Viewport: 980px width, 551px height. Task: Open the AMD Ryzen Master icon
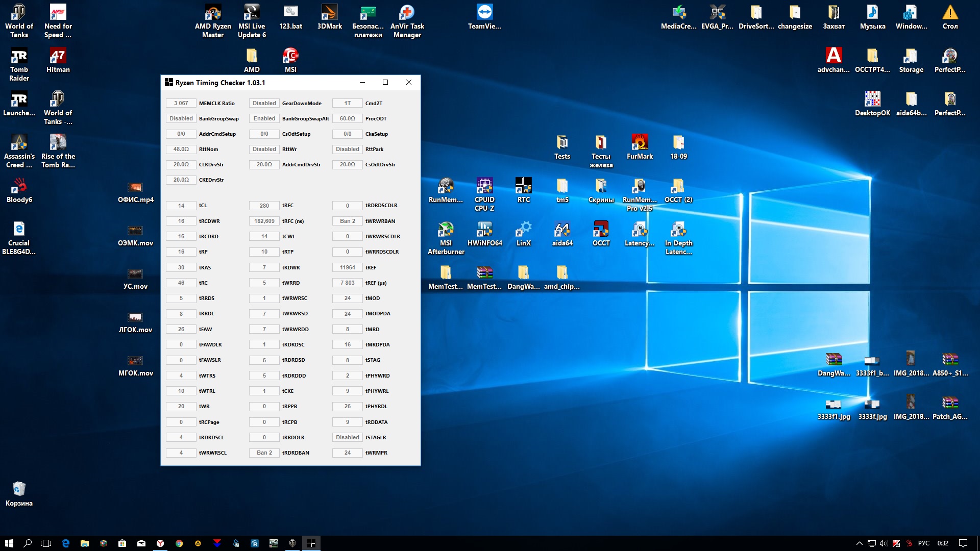(213, 13)
